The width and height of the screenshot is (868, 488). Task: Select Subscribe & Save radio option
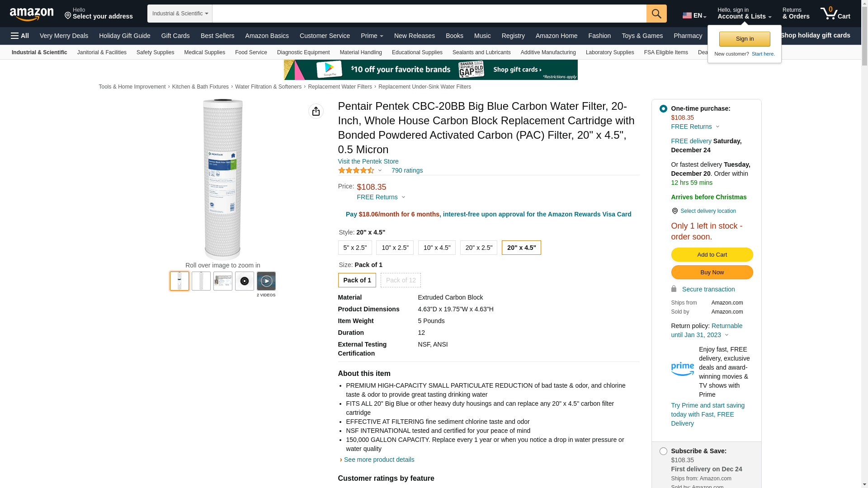point(663,451)
